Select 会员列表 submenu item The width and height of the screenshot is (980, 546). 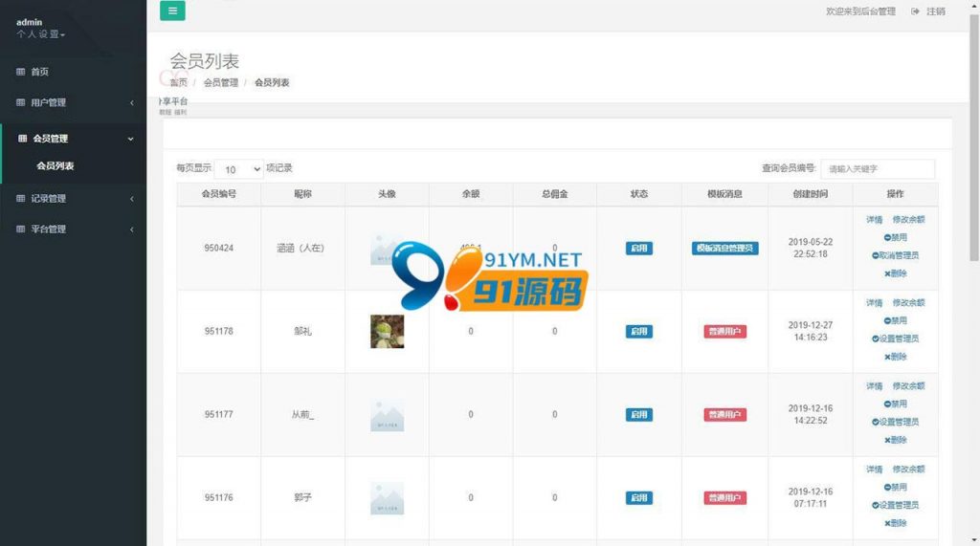point(55,166)
